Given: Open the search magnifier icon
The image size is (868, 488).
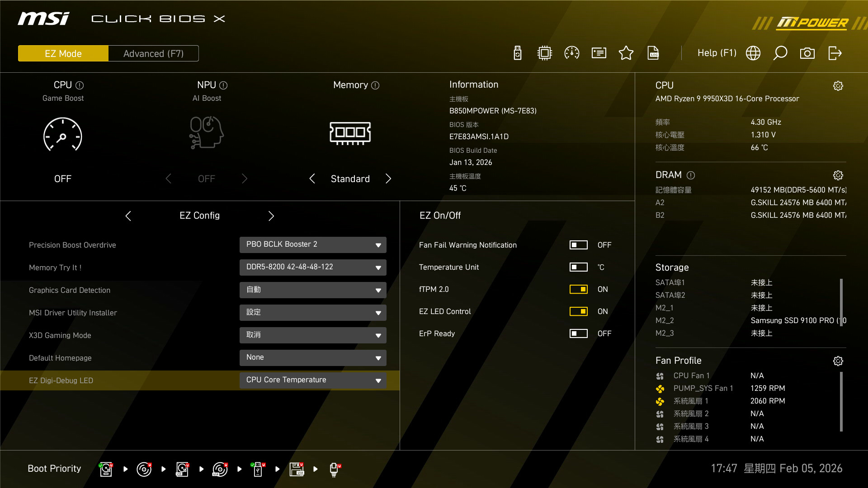Looking at the screenshot, I should pos(780,53).
